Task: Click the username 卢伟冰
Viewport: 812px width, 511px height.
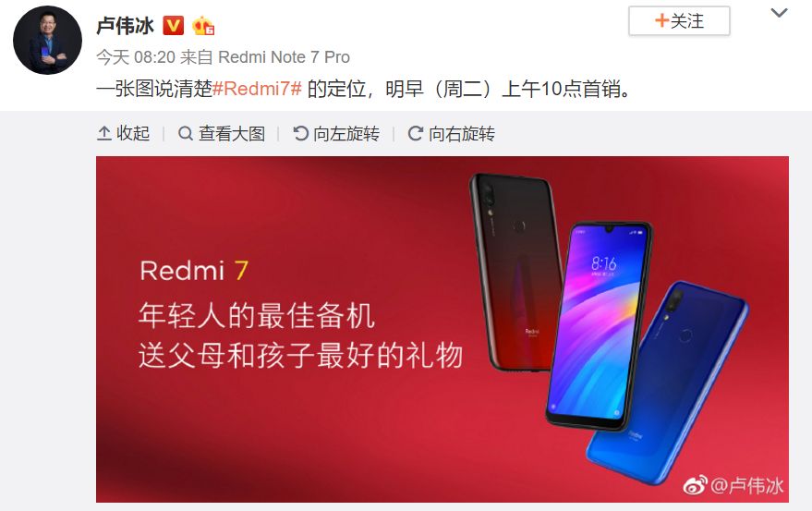Action: click(126, 25)
